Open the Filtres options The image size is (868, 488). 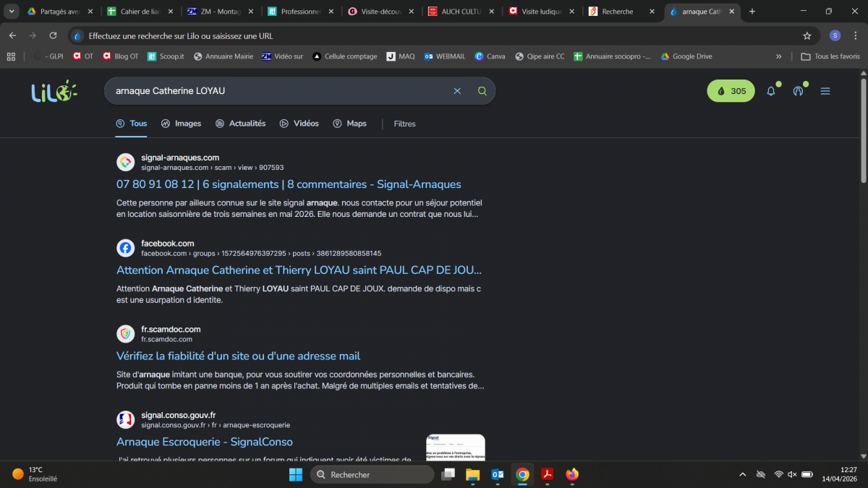click(404, 124)
